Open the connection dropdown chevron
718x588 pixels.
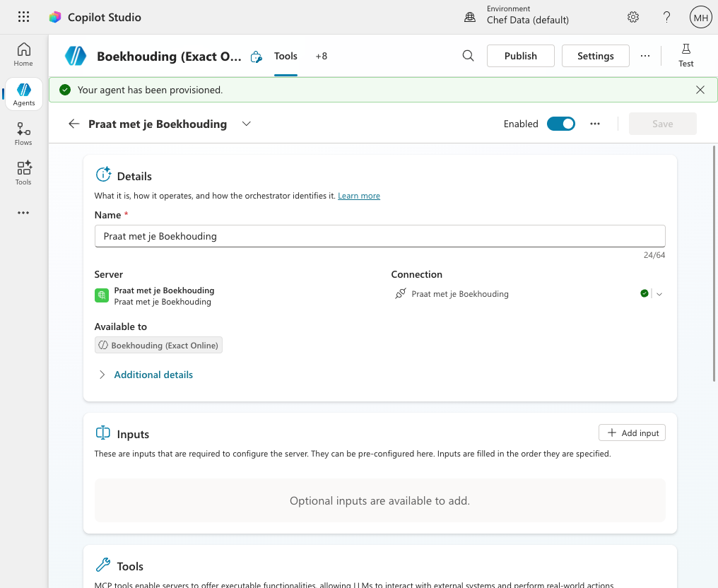[659, 294]
